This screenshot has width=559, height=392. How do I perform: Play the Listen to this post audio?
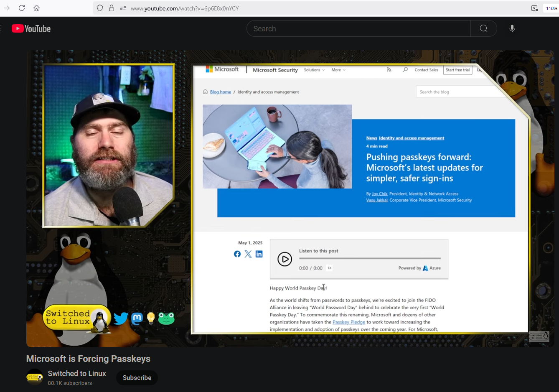(x=285, y=259)
